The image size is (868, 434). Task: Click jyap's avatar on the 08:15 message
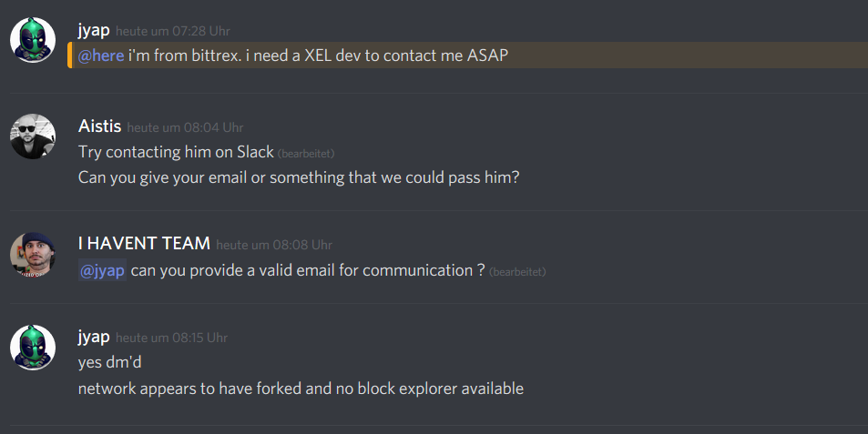pos(33,348)
